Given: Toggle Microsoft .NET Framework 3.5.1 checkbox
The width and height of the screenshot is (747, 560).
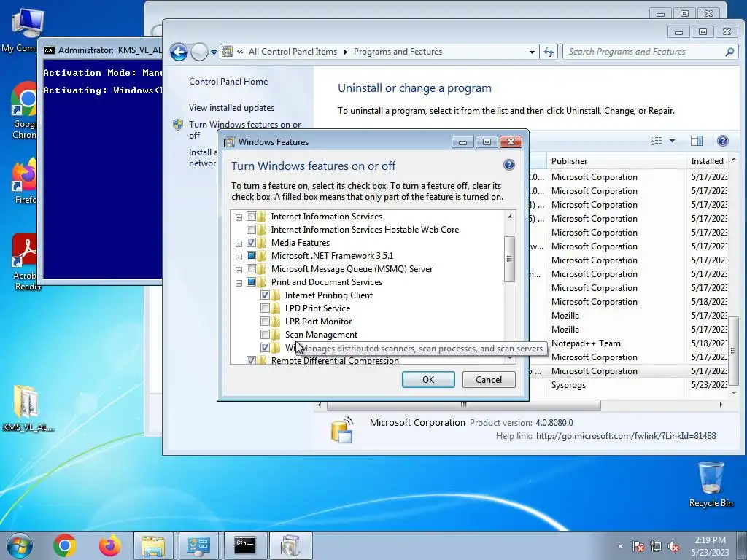Looking at the screenshot, I should 251,256.
